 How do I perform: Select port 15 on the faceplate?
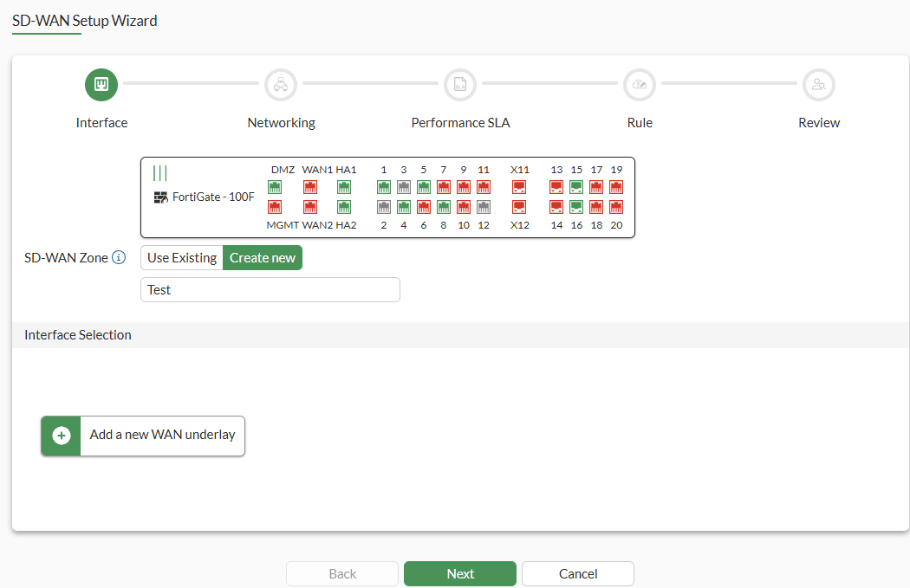576,187
